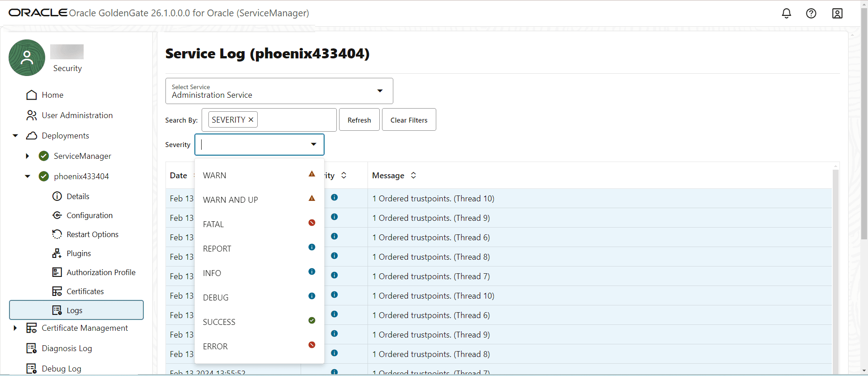Collapse the phoenix433404 deployment arrow
868x376 pixels.
click(x=27, y=176)
